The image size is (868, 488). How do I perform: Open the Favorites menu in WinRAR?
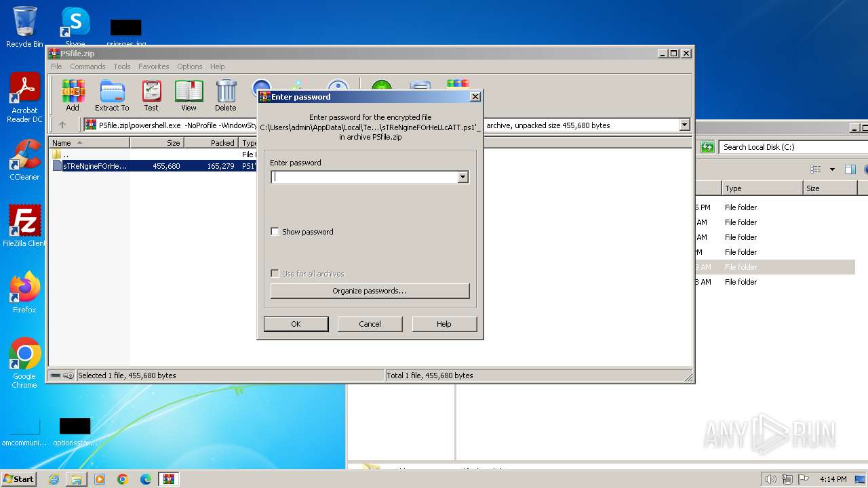click(154, 66)
